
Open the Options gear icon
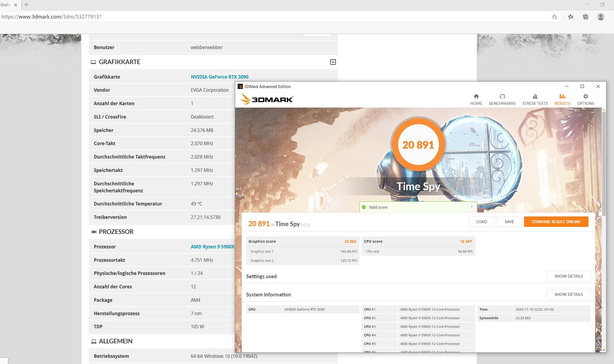click(x=586, y=97)
